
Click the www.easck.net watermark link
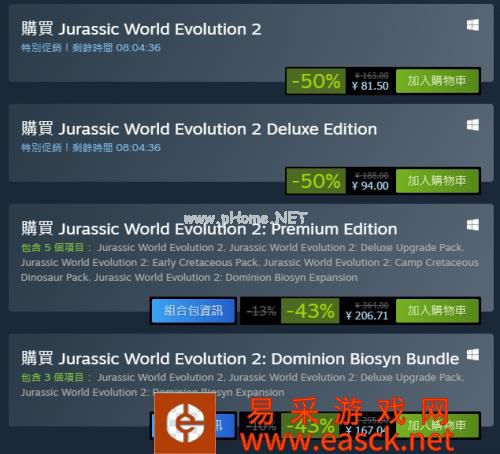(x=346, y=441)
